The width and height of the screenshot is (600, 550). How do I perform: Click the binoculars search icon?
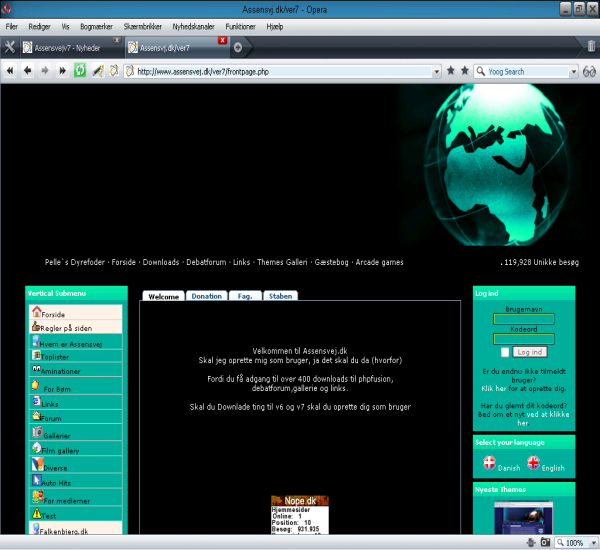589,71
